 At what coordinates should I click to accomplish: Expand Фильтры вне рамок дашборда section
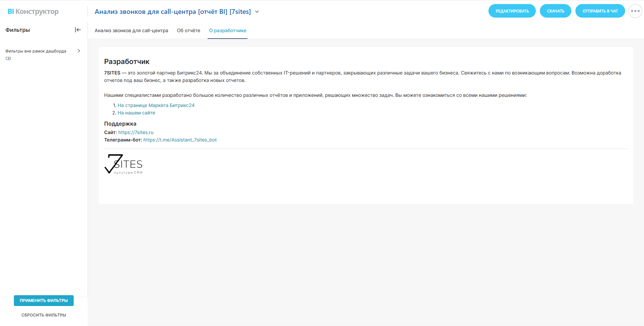tap(79, 51)
